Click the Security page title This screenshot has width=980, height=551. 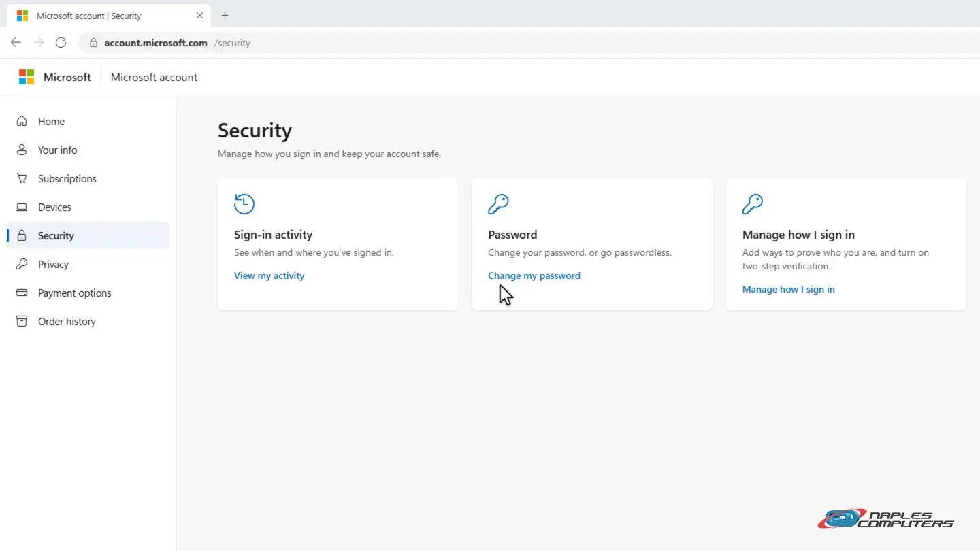click(x=255, y=130)
